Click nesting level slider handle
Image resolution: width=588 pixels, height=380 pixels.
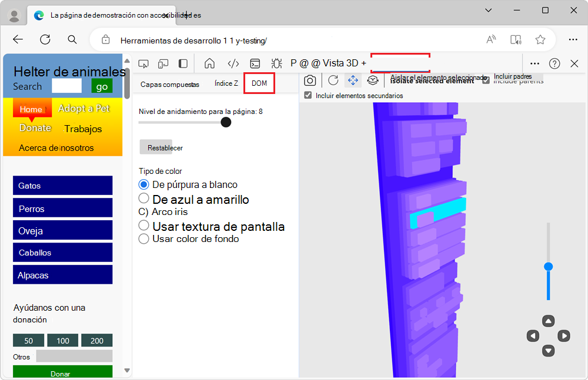(226, 122)
